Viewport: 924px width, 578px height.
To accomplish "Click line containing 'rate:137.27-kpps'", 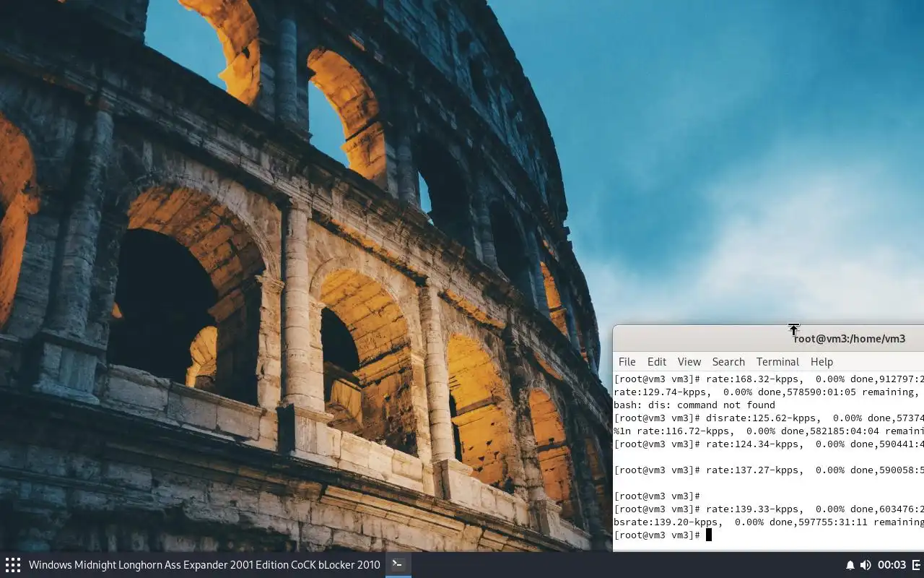I will (x=769, y=470).
